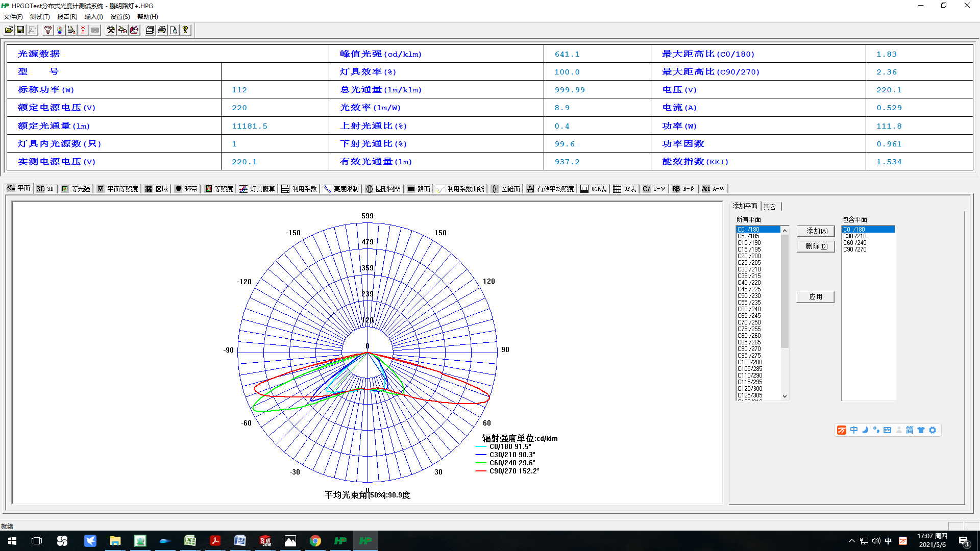Open the 报告(R) menu
The image size is (980, 551).
point(67,17)
